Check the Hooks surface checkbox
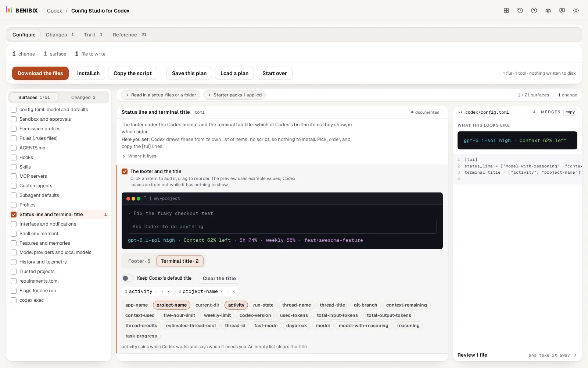Screen dimensions: 588x368 coord(14,158)
